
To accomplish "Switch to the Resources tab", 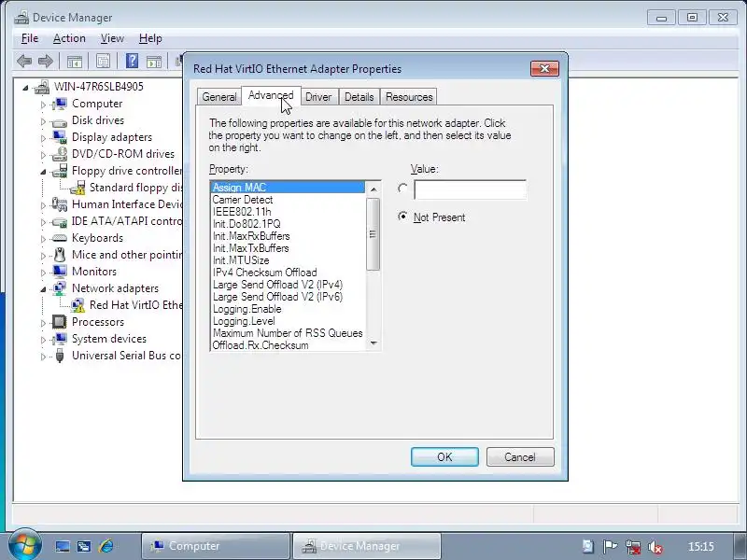I will pyautogui.click(x=409, y=97).
